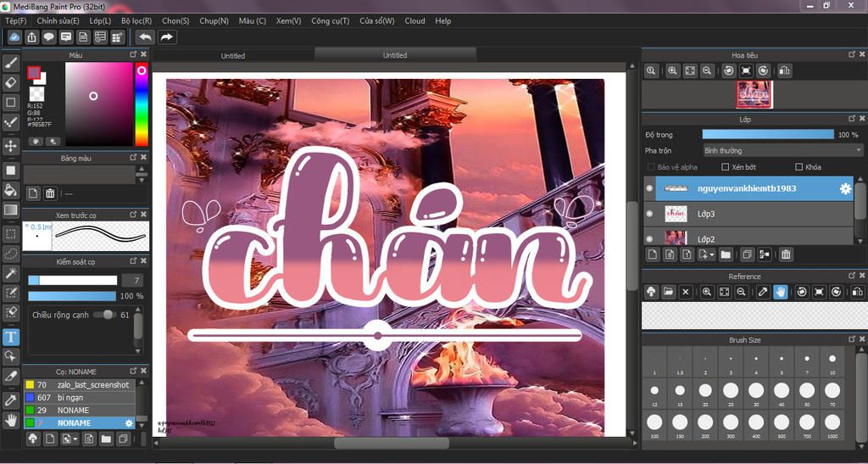
Task: Select the Text tool
Action: pos(10,336)
